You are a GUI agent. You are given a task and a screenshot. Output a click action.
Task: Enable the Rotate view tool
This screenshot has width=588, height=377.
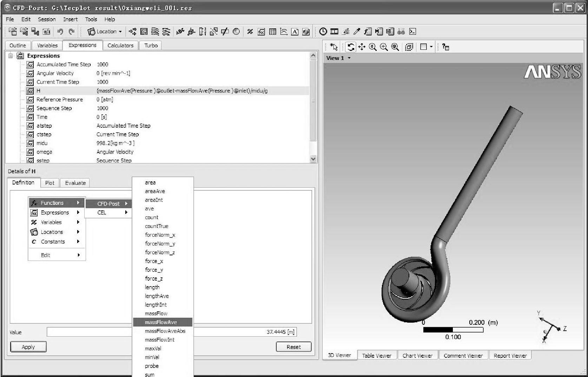(351, 47)
